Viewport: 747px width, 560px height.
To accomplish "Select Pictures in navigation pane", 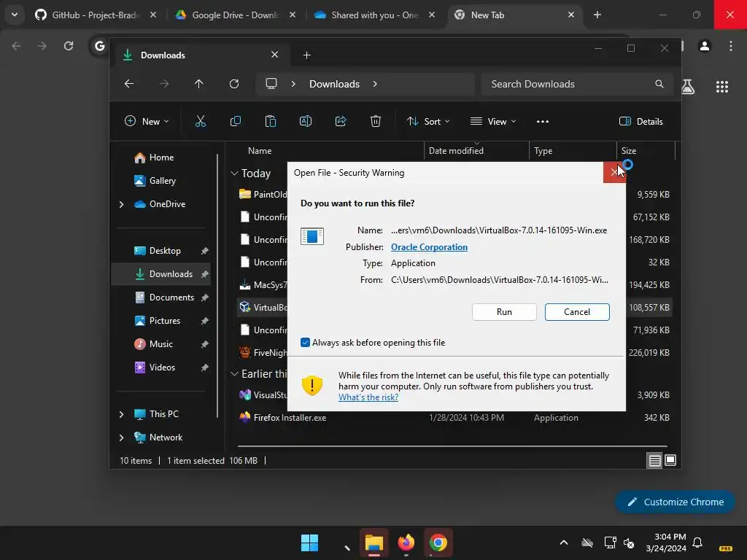I will [x=162, y=321].
